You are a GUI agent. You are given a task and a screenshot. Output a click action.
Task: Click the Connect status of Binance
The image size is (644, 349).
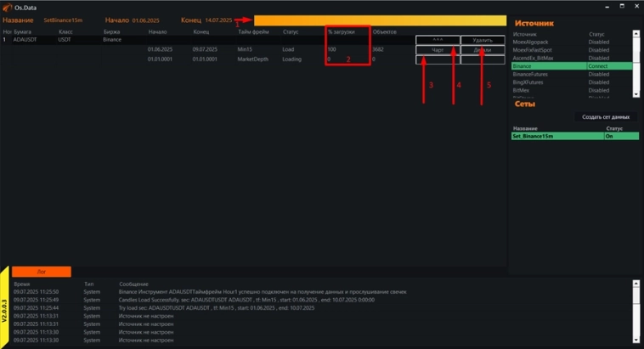click(597, 66)
